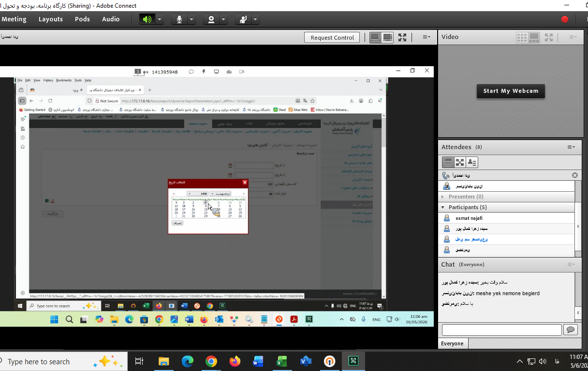Expand the Presenters (0) group
The height and width of the screenshot is (371, 588).
tap(443, 197)
